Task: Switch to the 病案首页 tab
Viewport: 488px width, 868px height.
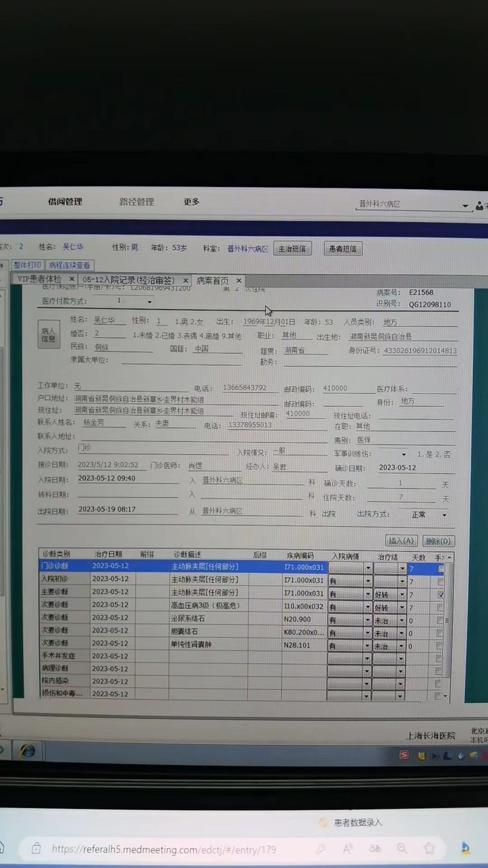Action: pyautogui.click(x=212, y=281)
